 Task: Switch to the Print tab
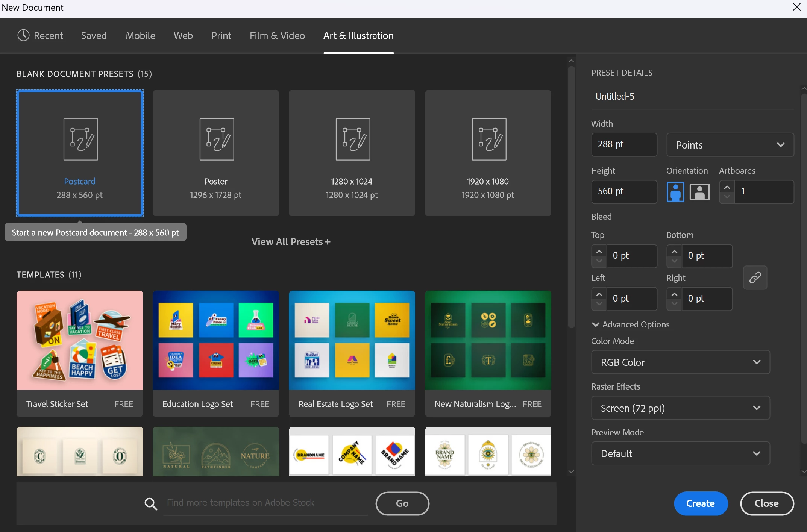(x=221, y=35)
